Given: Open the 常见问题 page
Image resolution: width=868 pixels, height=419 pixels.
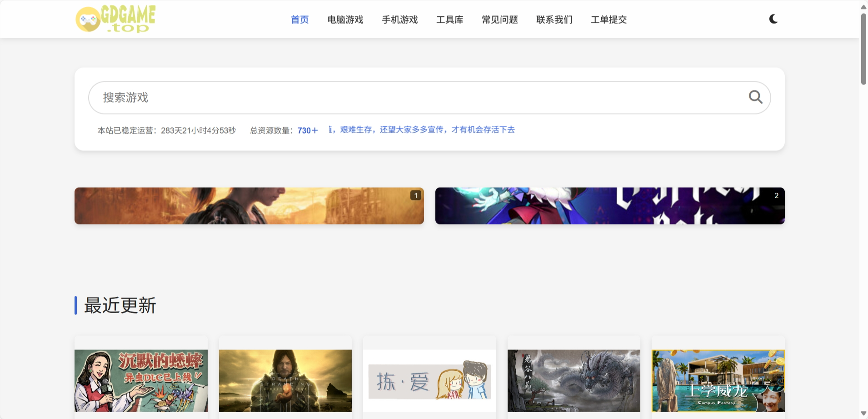Looking at the screenshot, I should [499, 20].
